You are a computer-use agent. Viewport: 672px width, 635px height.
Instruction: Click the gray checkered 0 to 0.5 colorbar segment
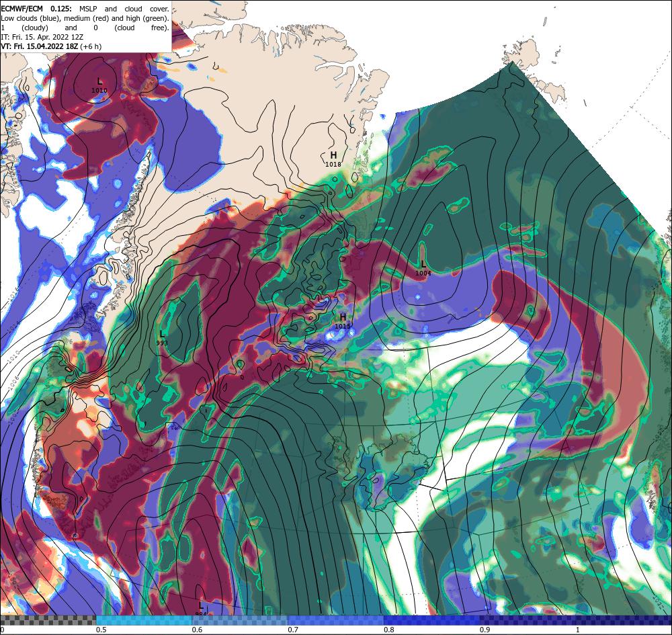click(48, 620)
